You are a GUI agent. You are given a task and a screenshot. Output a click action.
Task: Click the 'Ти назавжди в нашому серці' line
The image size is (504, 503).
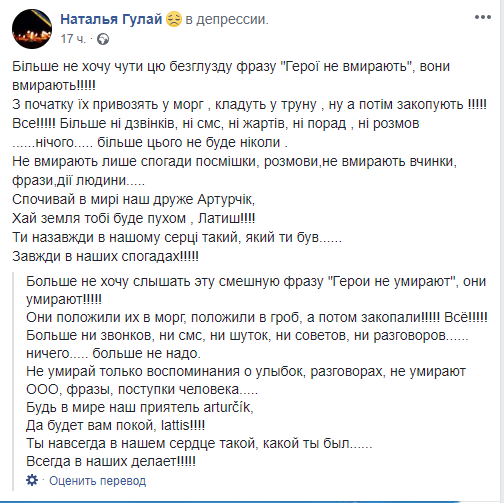[x=177, y=237]
